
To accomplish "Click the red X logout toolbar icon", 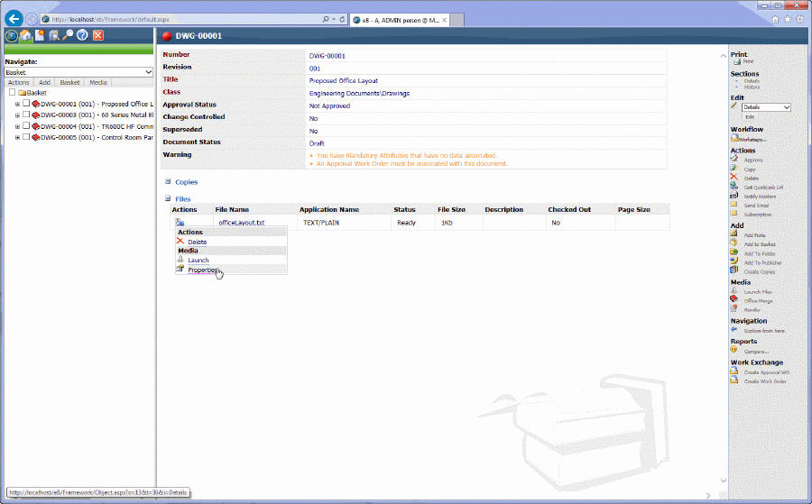I will (97, 35).
